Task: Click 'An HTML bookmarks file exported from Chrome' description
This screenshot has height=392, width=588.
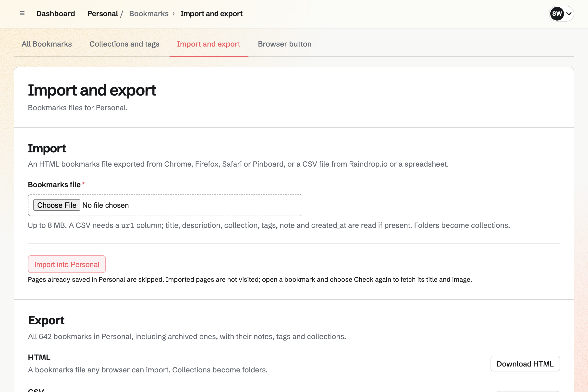Action: (238, 164)
